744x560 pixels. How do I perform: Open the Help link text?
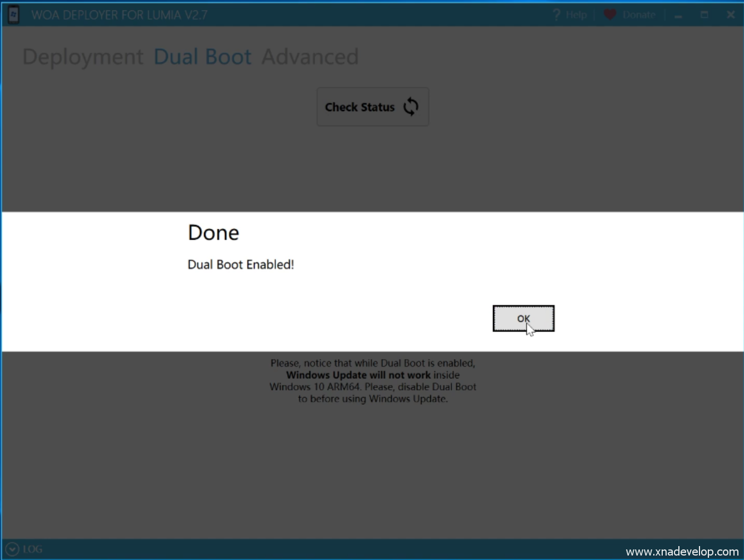576,15
